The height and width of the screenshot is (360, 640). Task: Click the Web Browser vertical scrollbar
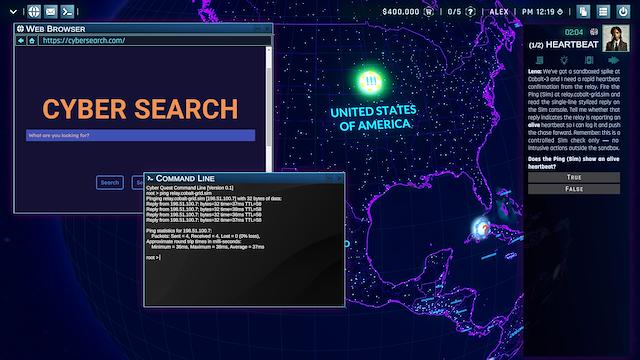(269, 109)
